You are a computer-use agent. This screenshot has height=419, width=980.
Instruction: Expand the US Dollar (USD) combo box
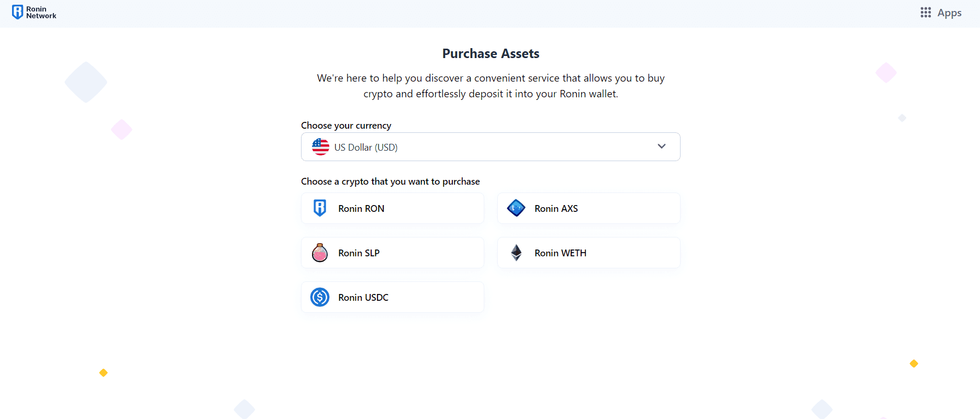coord(490,147)
